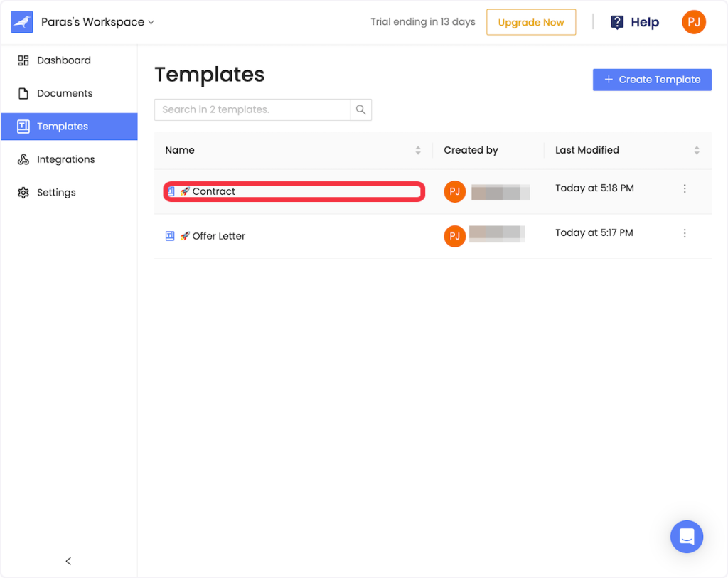
Task: Open the chat support bubble icon
Action: pyautogui.click(x=686, y=536)
